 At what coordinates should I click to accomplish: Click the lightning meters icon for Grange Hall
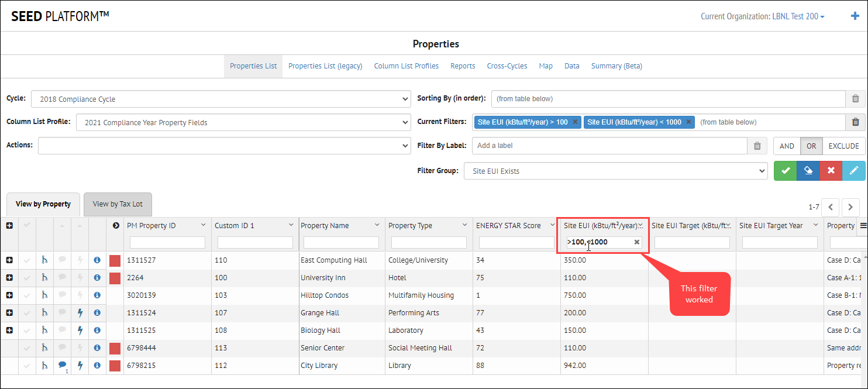tap(80, 312)
